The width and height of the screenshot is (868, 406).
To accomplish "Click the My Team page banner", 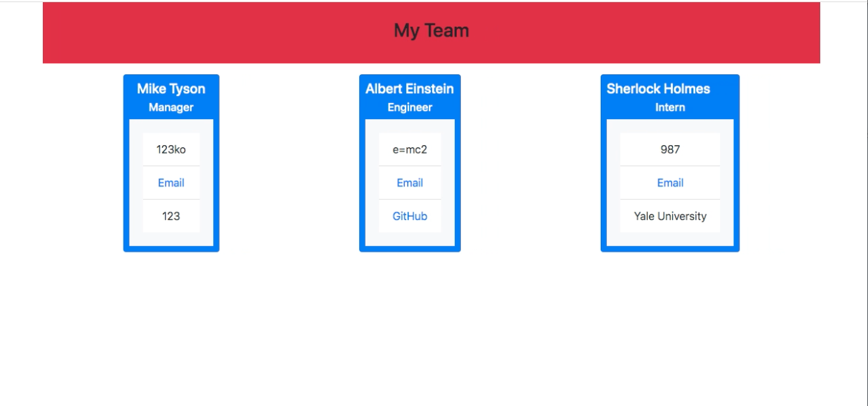I will click(x=432, y=31).
